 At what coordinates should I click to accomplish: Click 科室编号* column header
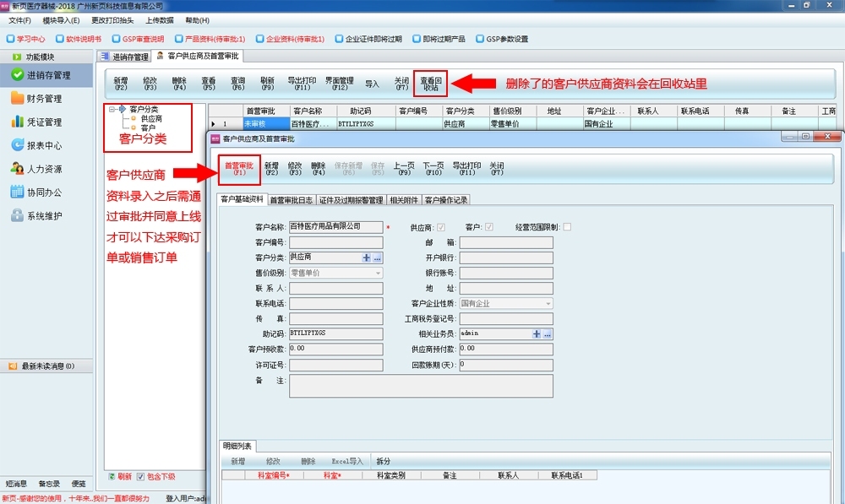(274, 475)
